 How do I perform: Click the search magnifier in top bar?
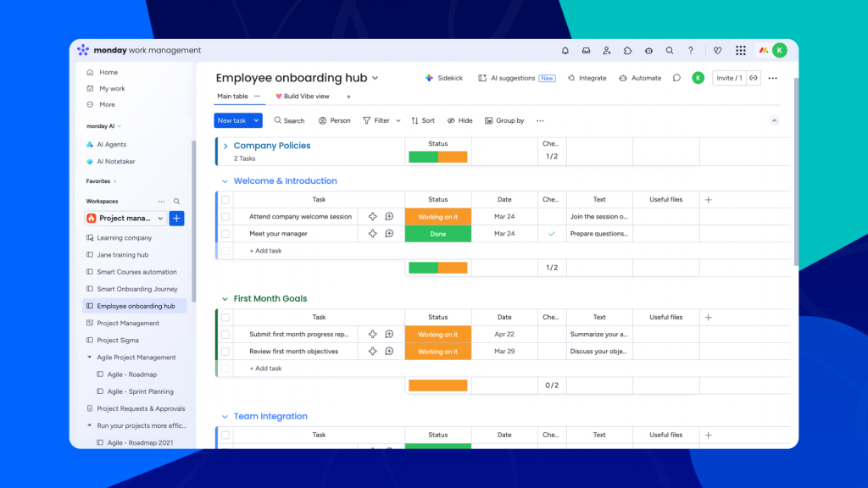(670, 51)
